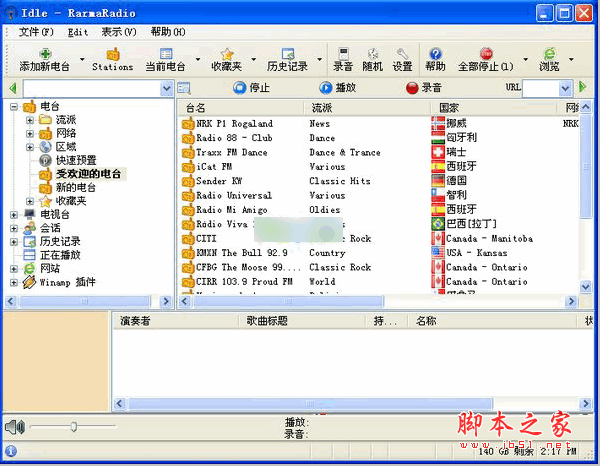Expand the Genre (流派) tree node
This screenshot has width=600, height=466.
[29, 120]
